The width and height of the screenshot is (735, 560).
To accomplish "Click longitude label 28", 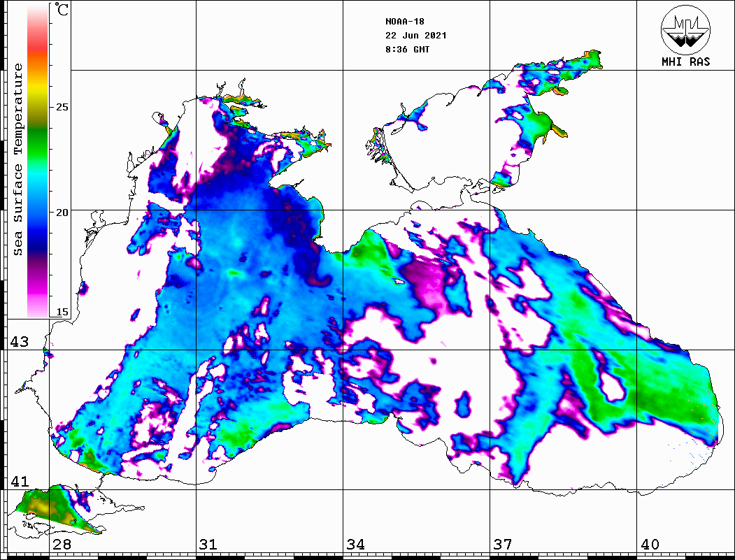I will click(62, 545).
